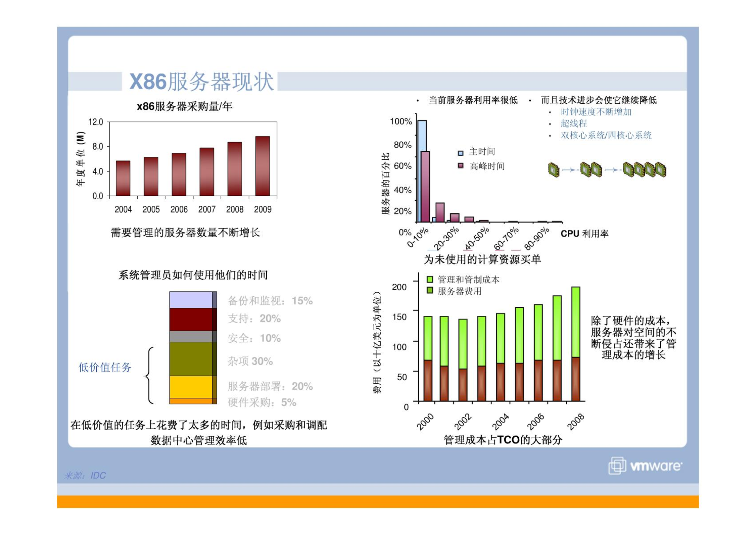This screenshot has width=756, height=535.
Task: Click the 2009 bar in the purchase chart
Action: coord(262,166)
